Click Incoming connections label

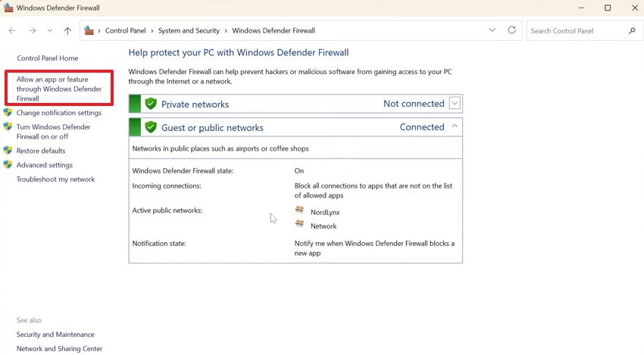pos(167,186)
